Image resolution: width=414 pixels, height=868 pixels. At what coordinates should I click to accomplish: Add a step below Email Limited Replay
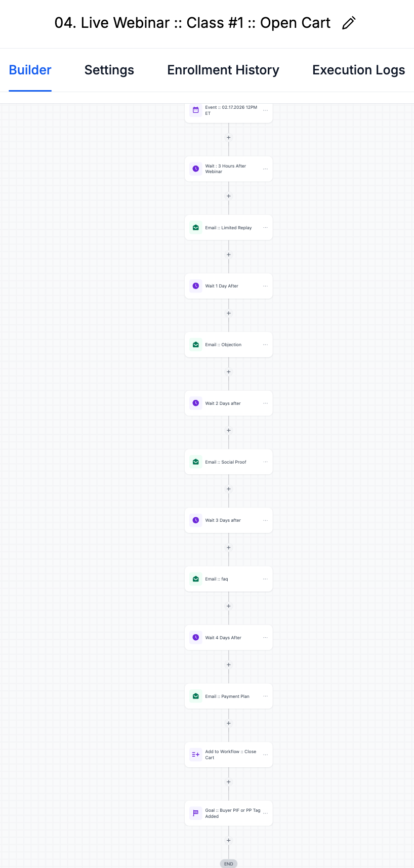[229, 255]
